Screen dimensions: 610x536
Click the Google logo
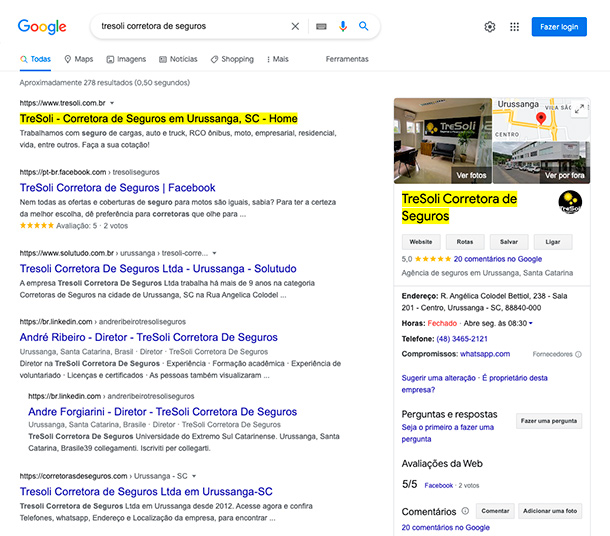(x=42, y=26)
